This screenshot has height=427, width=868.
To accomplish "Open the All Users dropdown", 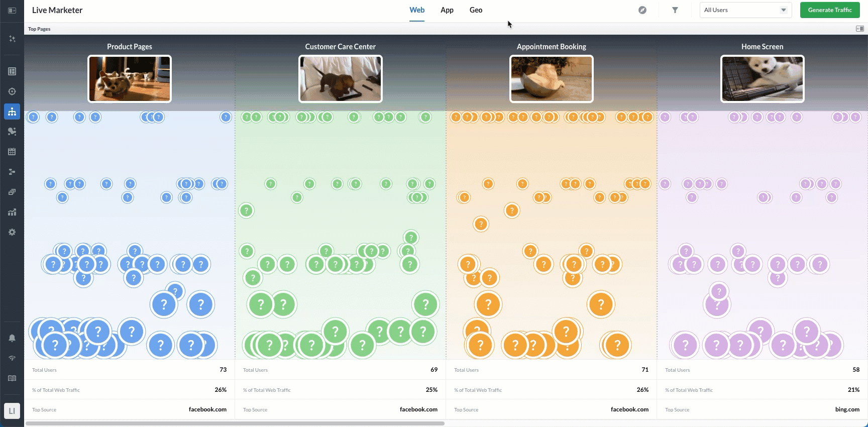I will [745, 10].
